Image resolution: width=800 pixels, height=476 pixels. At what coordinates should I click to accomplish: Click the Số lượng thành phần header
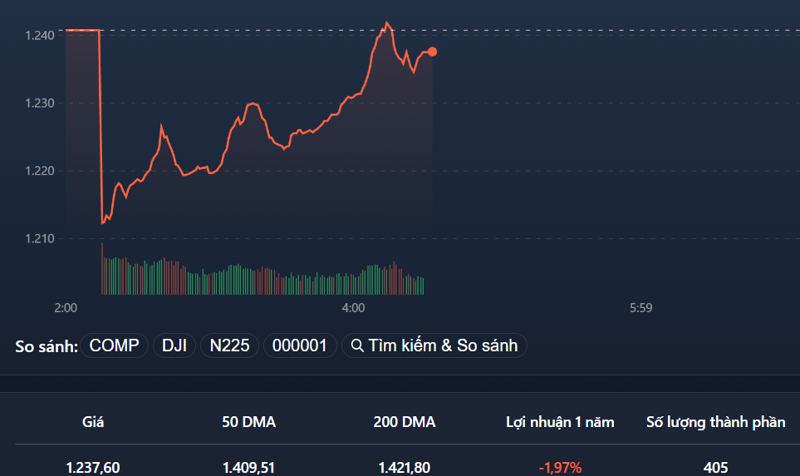tap(716, 422)
